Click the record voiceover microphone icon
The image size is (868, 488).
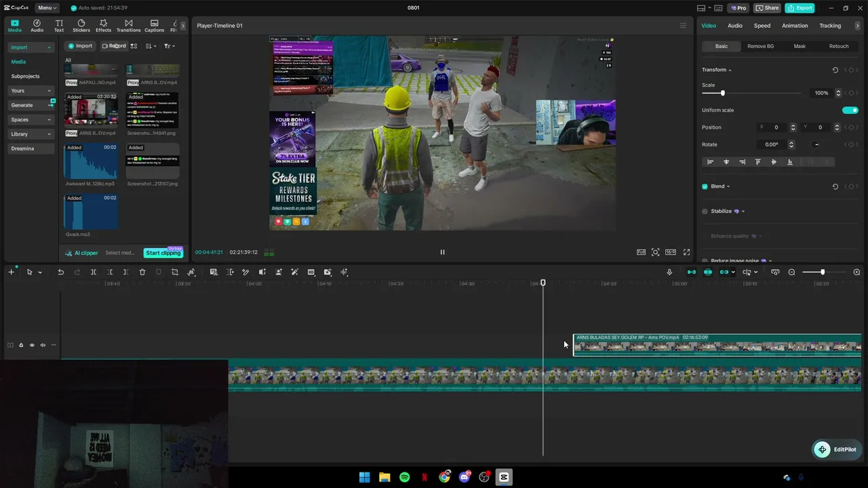pyautogui.click(x=669, y=272)
